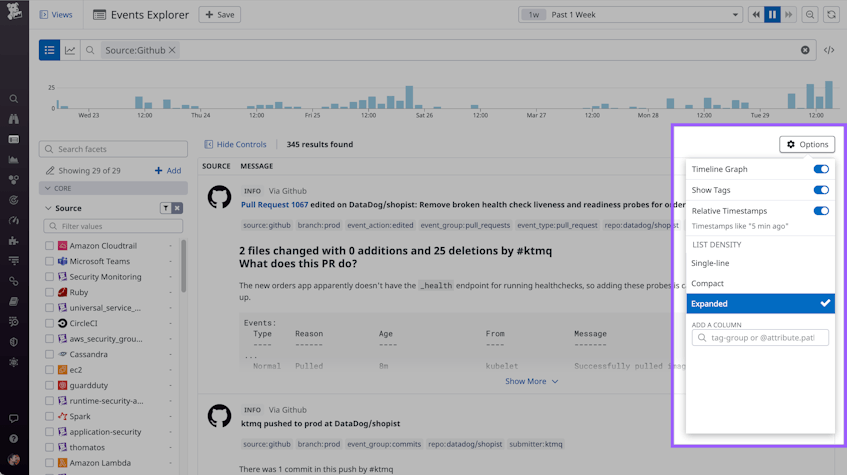Open the chat bubble icon in the sidebar
Image resolution: width=847 pixels, height=475 pixels.
(14, 418)
